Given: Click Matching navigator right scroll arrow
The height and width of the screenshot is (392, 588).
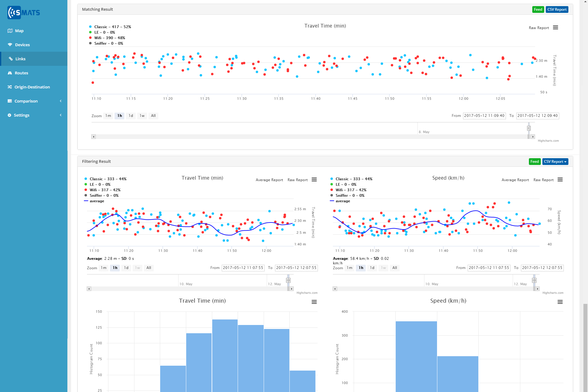Looking at the screenshot, I should (x=533, y=137).
